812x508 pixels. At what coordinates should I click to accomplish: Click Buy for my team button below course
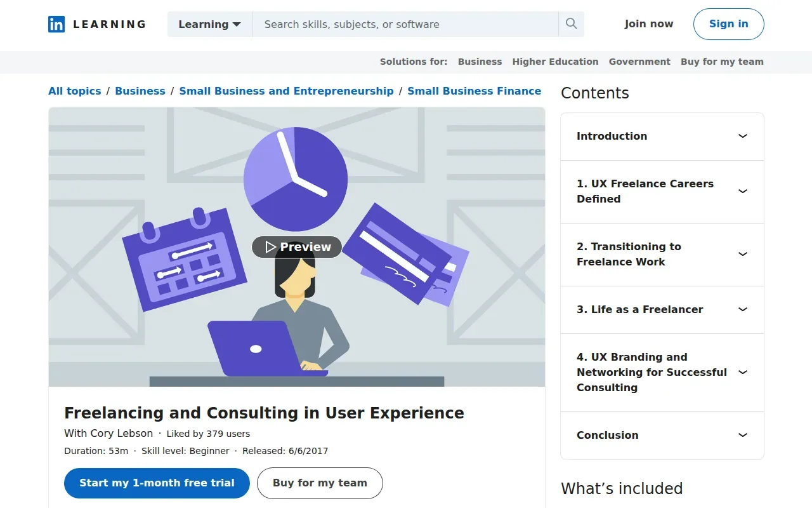pos(320,483)
